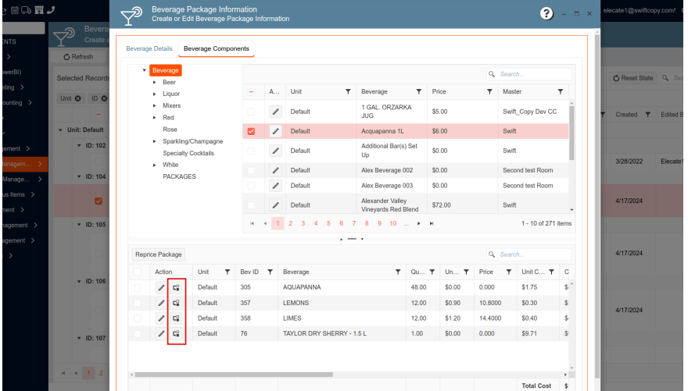Edit the Additional Bar(s) Set Up row

pyautogui.click(x=275, y=151)
